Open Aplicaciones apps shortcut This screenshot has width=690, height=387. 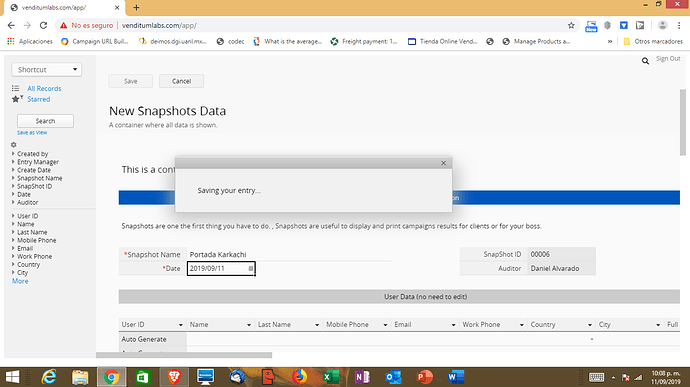click(x=30, y=41)
